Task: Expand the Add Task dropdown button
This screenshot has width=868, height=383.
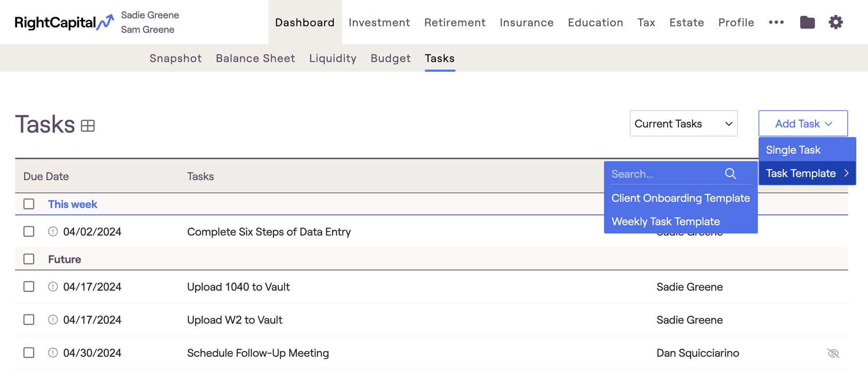Action: point(803,123)
